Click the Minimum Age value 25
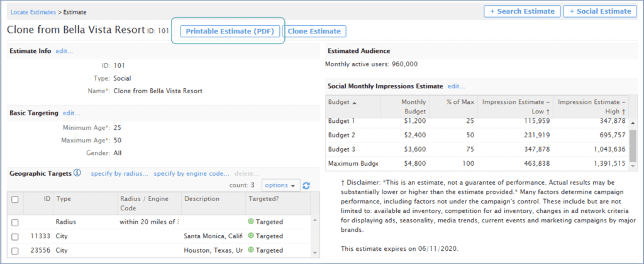 [x=118, y=127]
